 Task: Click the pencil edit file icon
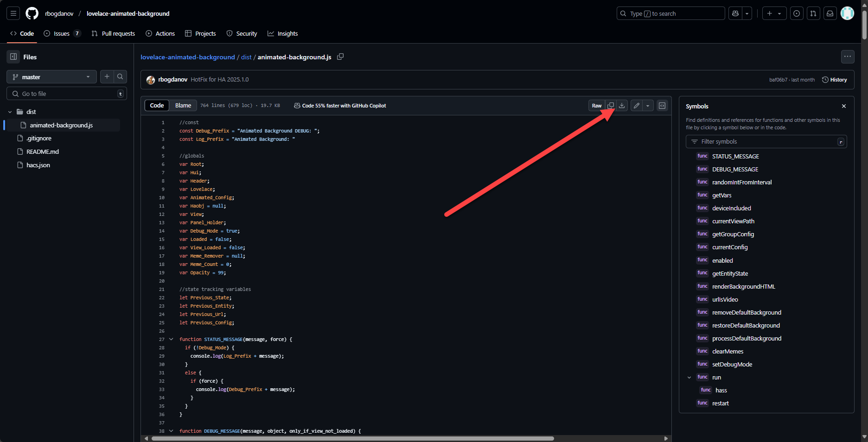637,106
